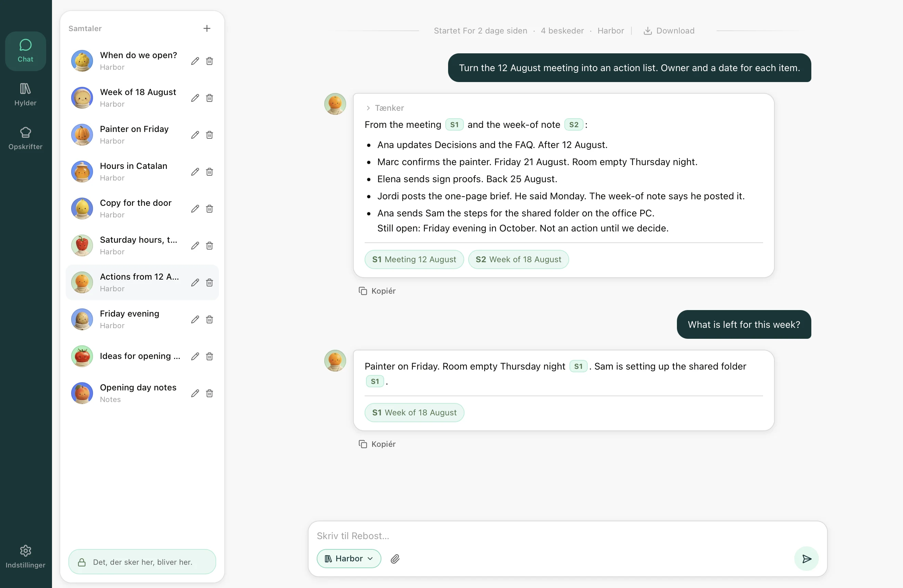
Task: Rename the 'Painter on Friday' conversation
Action: (x=195, y=135)
